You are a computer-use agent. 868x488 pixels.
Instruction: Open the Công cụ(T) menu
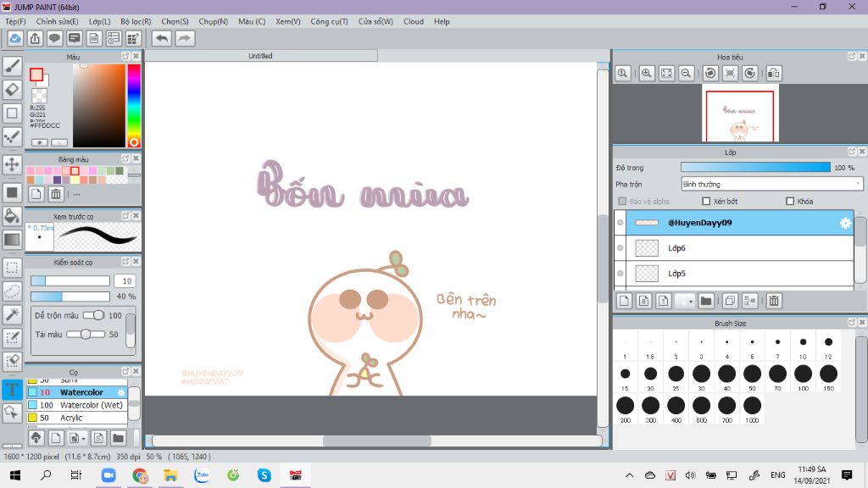click(330, 21)
